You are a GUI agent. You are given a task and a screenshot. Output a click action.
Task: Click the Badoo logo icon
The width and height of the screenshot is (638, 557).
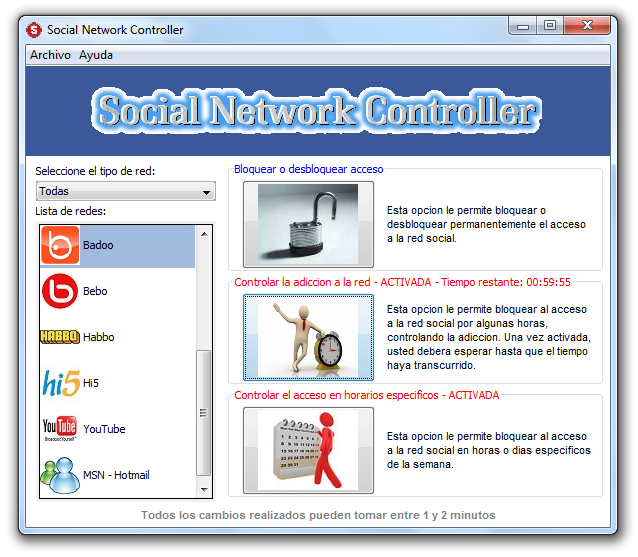(x=60, y=245)
